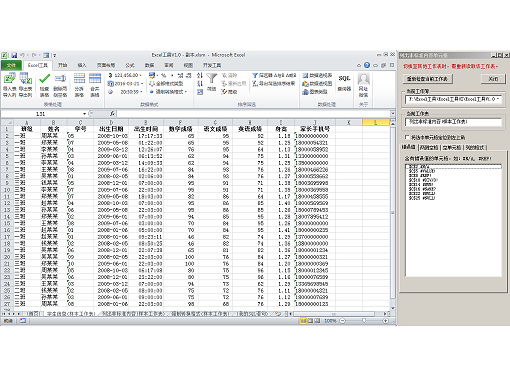Open the 首页 sheet tab
The height and width of the screenshot is (390, 510).
[34, 314]
